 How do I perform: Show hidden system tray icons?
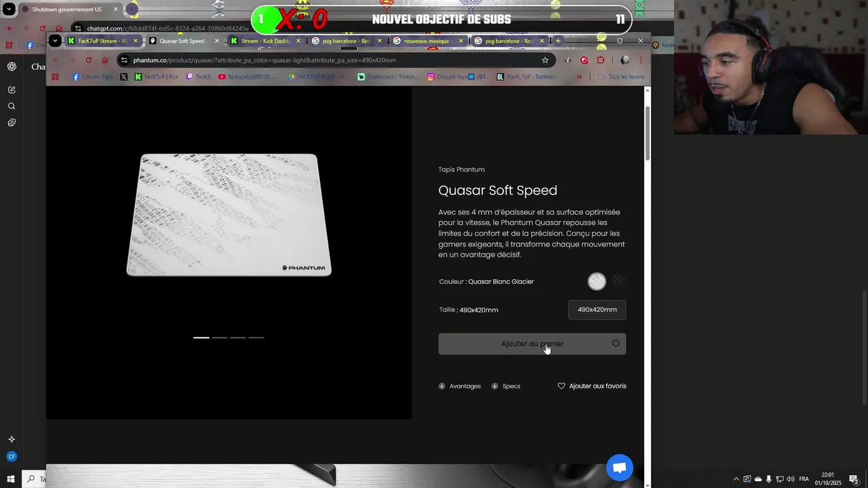pos(736,479)
